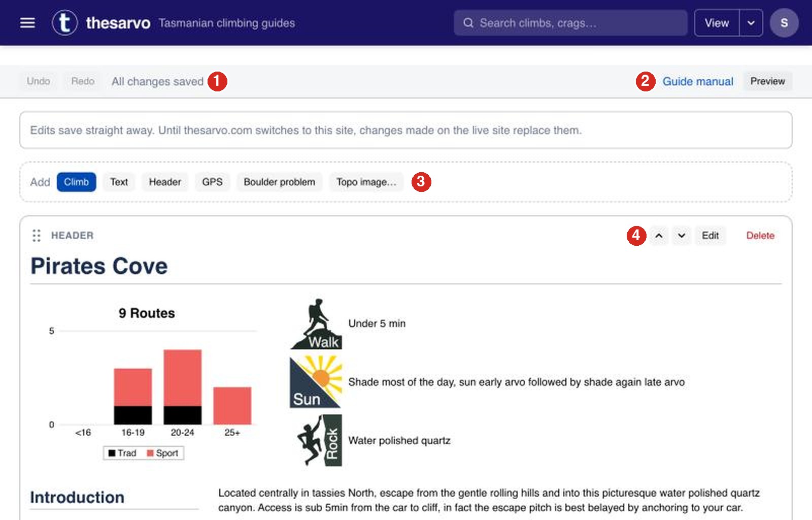812x520 pixels.
Task: Add a Header block
Action: (x=165, y=182)
